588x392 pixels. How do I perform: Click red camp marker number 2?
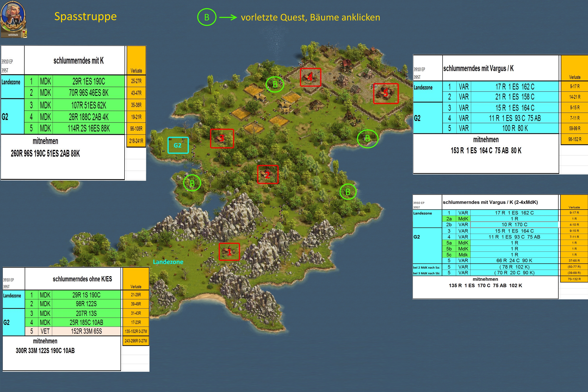[267, 174]
